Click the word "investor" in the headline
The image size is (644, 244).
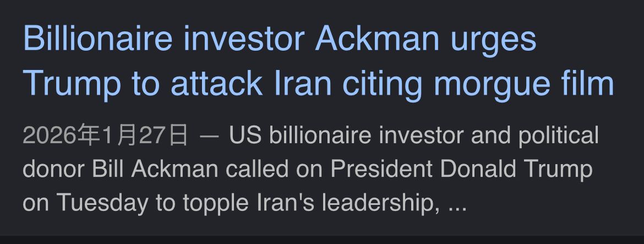point(244,40)
